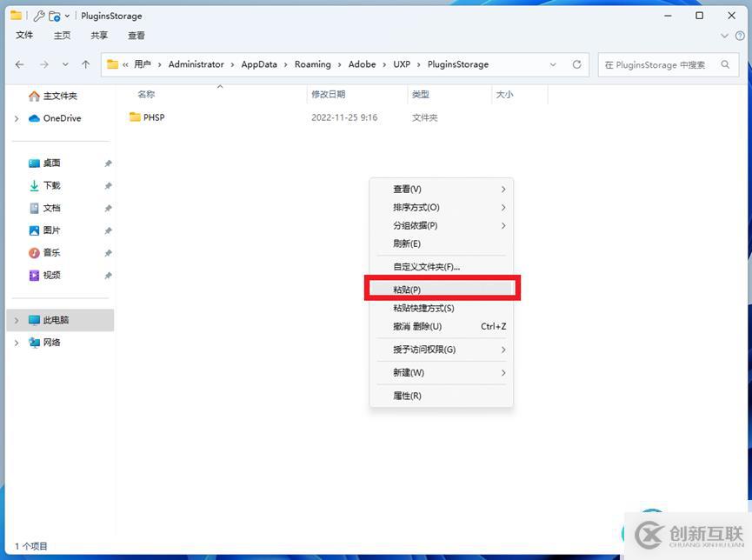Click the pin icon next to 下载
Viewport: 752px width, 560px height.
click(x=108, y=186)
